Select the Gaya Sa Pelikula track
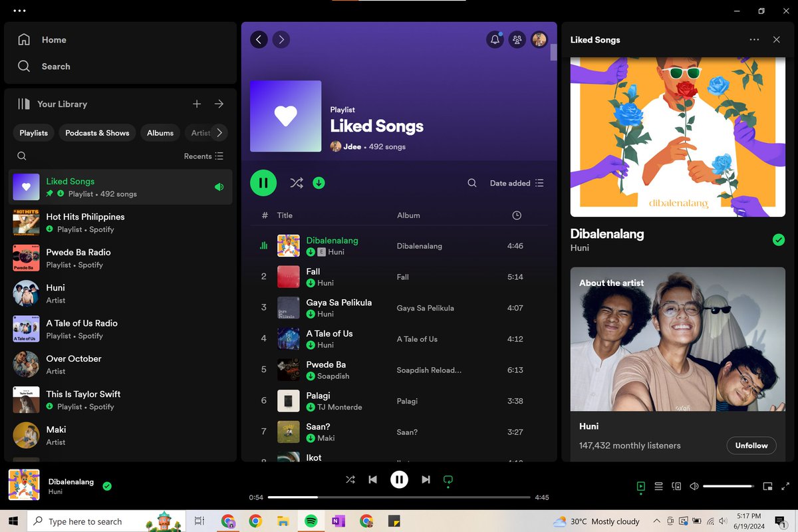 coord(399,308)
